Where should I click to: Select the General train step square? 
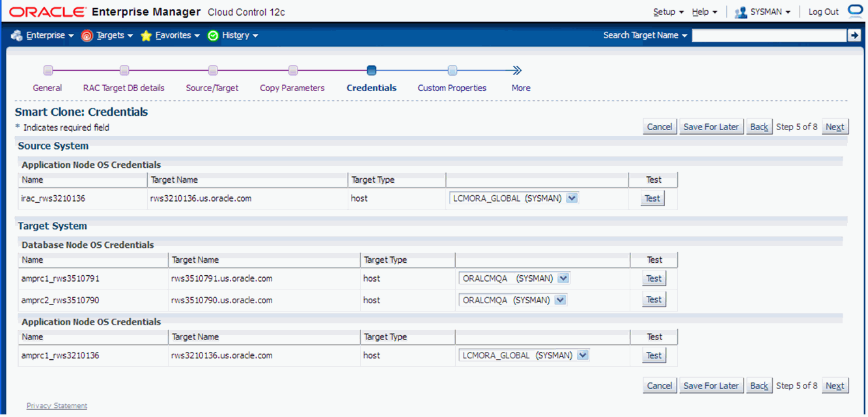(x=48, y=70)
